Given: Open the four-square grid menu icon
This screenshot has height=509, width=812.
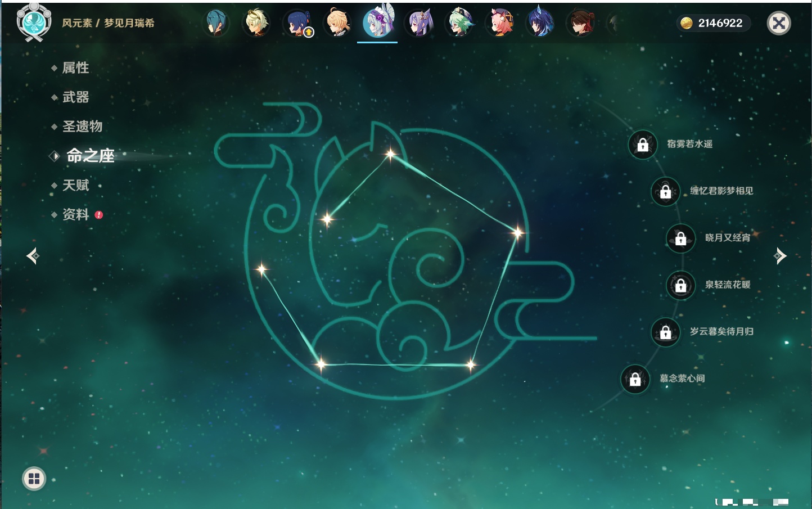Looking at the screenshot, I should click(34, 479).
